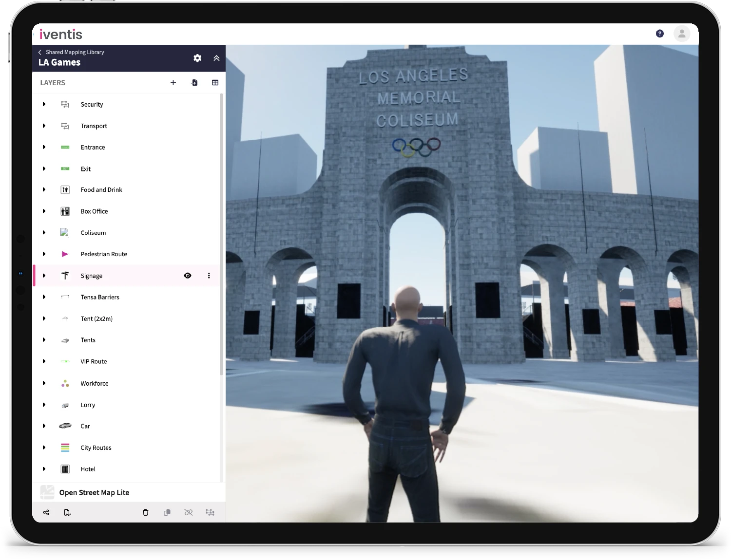Select the Tents layer name

coord(88,340)
